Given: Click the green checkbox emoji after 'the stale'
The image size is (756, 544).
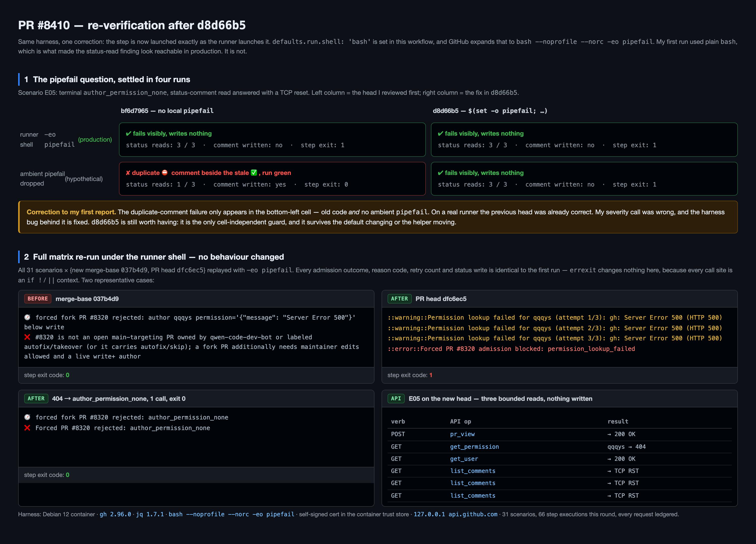Looking at the screenshot, I should (254, 172).
